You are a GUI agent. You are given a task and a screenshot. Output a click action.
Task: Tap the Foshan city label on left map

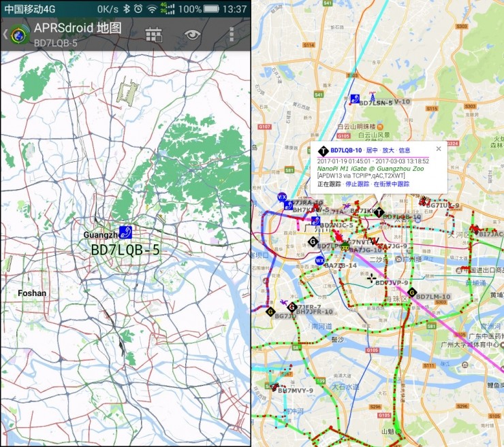coord(32,293)
